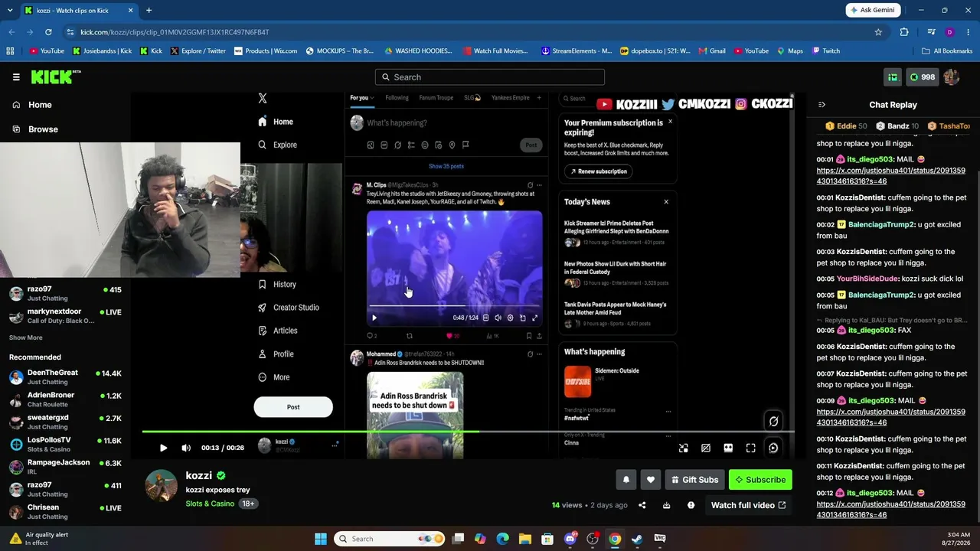Seek on the green clip progress bar
This screenshot has height=551, width=980.
point(468,432)
